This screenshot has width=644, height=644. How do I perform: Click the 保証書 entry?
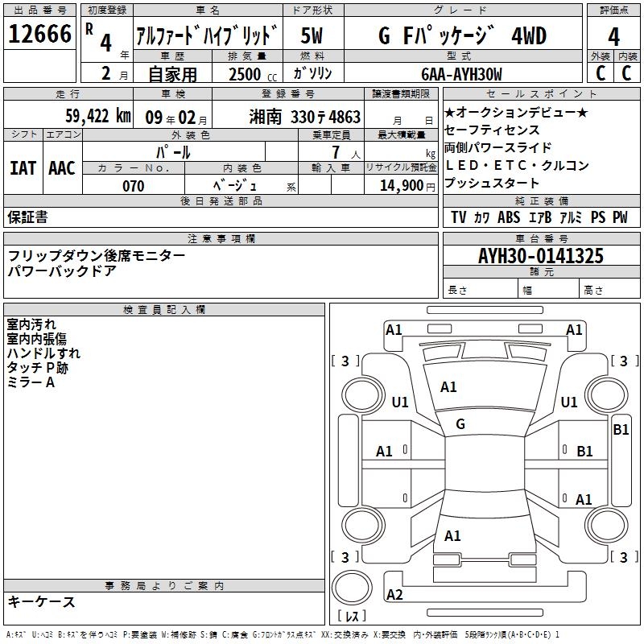point(27,217)
